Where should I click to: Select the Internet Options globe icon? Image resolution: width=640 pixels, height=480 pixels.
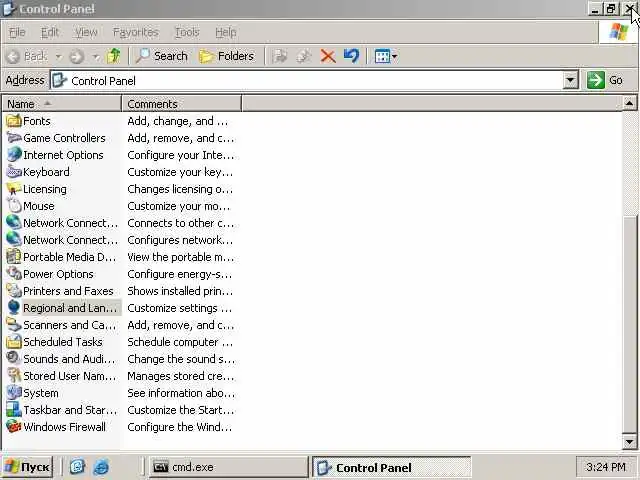click(14, 155)
